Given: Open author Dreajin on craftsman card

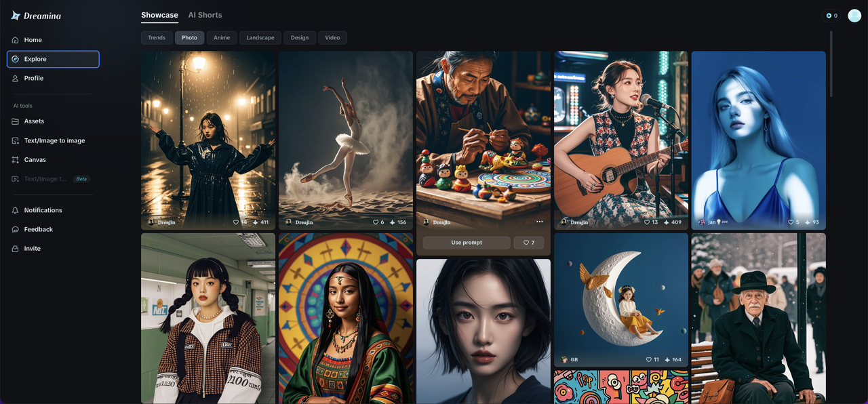Looking at the screenshot, I should (437, 222).
